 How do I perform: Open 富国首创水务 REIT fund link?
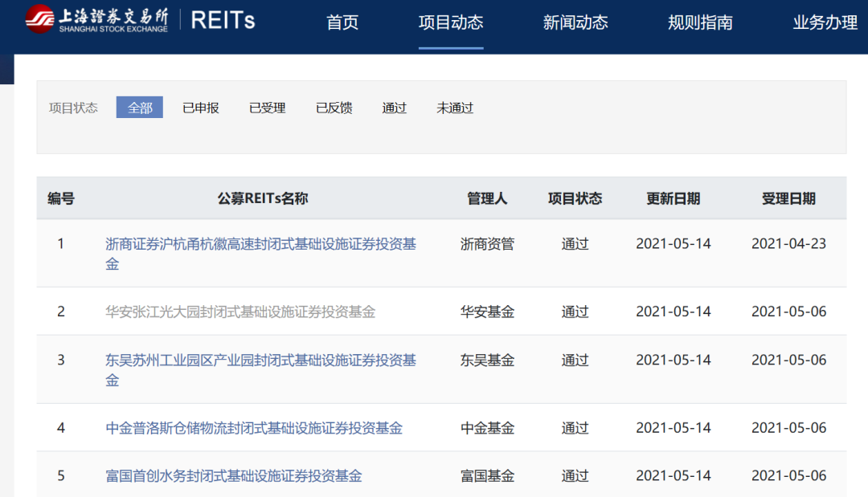[x=234, y=476]
